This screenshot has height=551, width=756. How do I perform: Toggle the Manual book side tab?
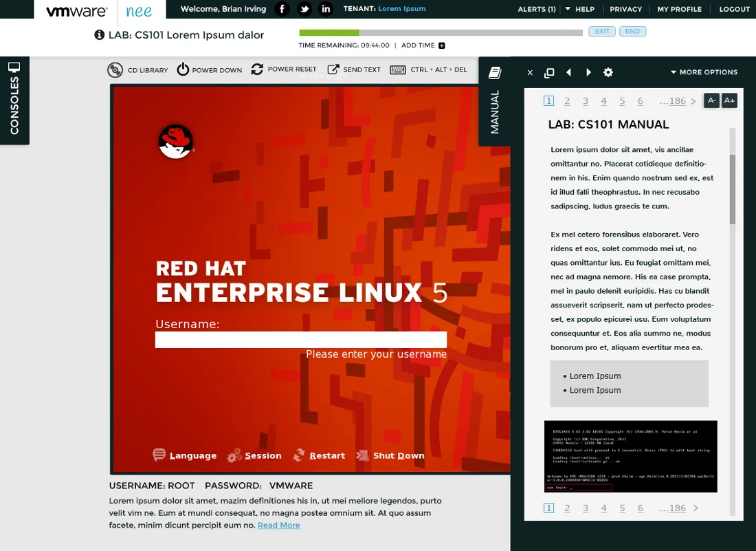pos(495,101)
